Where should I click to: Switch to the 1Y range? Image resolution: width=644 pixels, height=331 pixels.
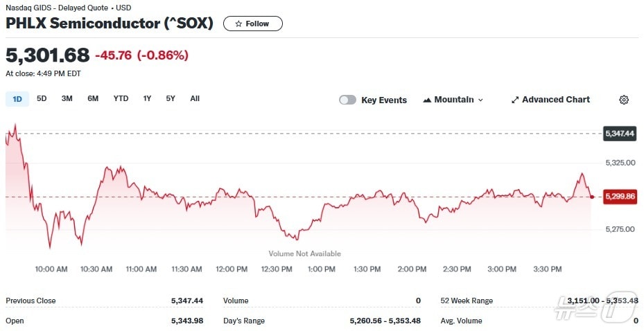147,98
